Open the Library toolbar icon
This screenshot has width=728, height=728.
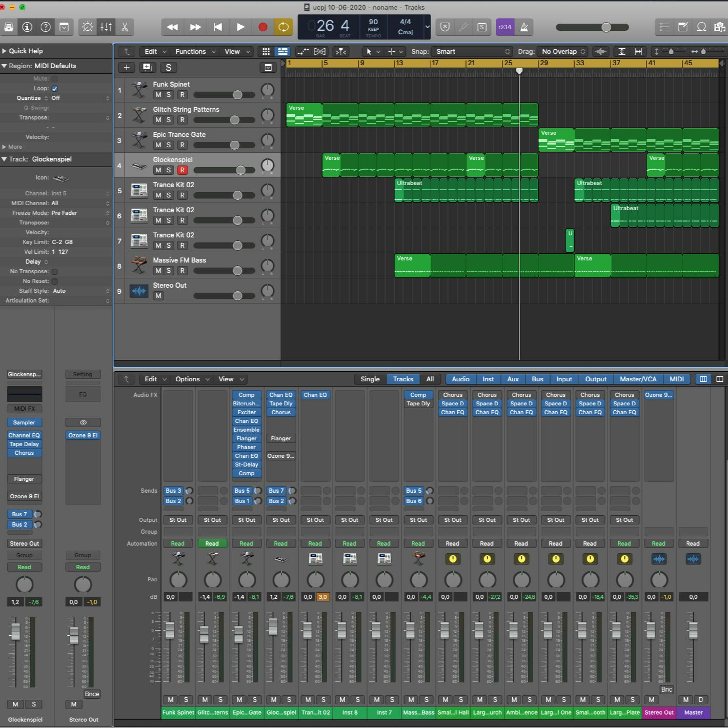click(x=9, y=27)
